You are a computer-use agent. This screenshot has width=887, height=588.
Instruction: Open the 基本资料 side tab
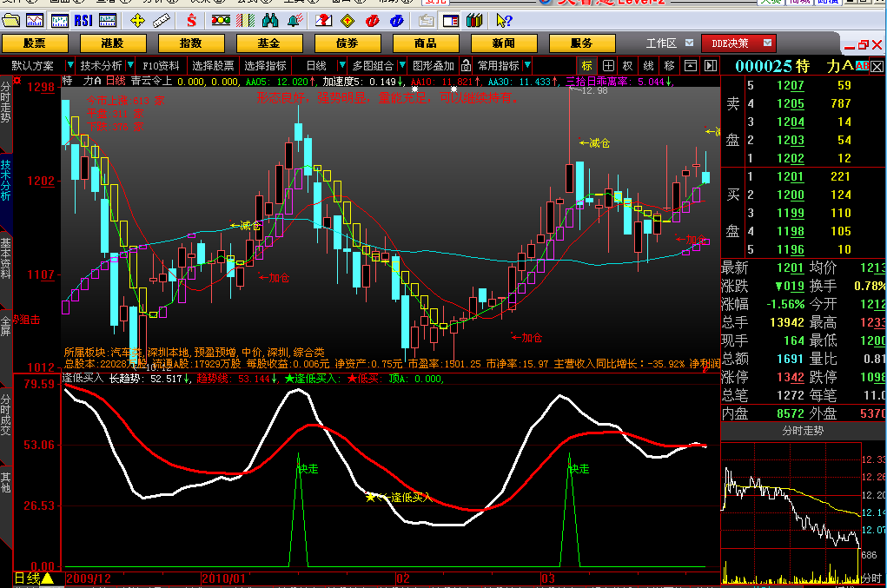pyautogui.click(x=7, y=258)
